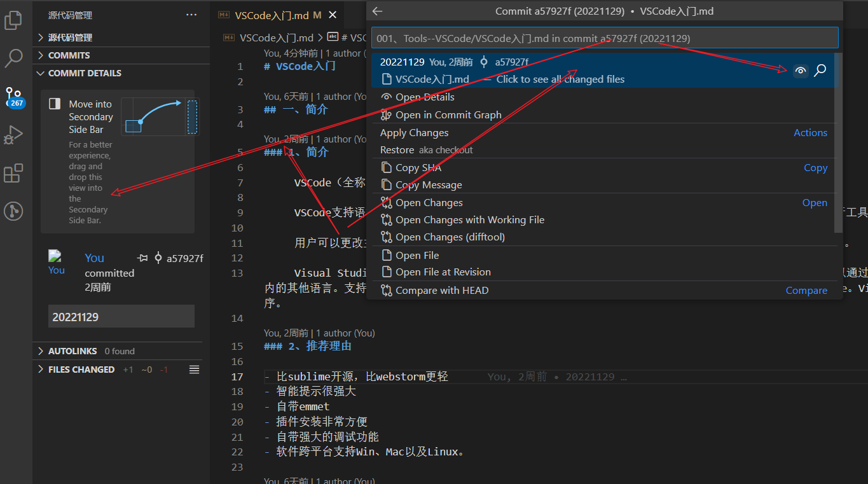Open the Search view in activity bar
This screenshot has height=484, width=868.
tap(13, 58)
